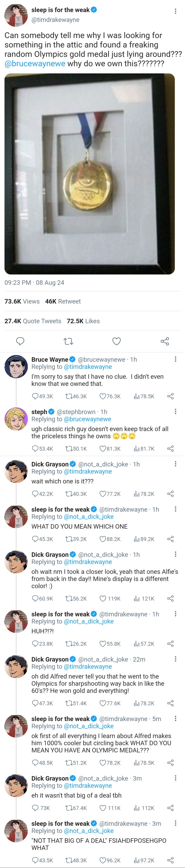Like Bruce Wayne's reply showing 76.3K

coord(103,396)
